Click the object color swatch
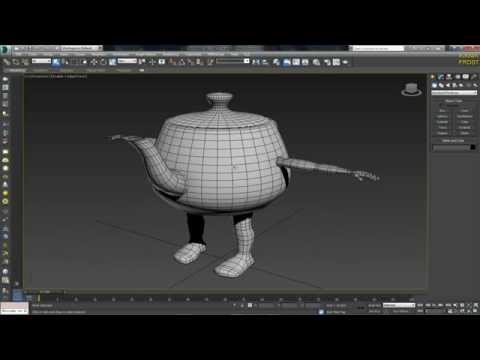Screen dimensions: 480x360 pos(473,147)
